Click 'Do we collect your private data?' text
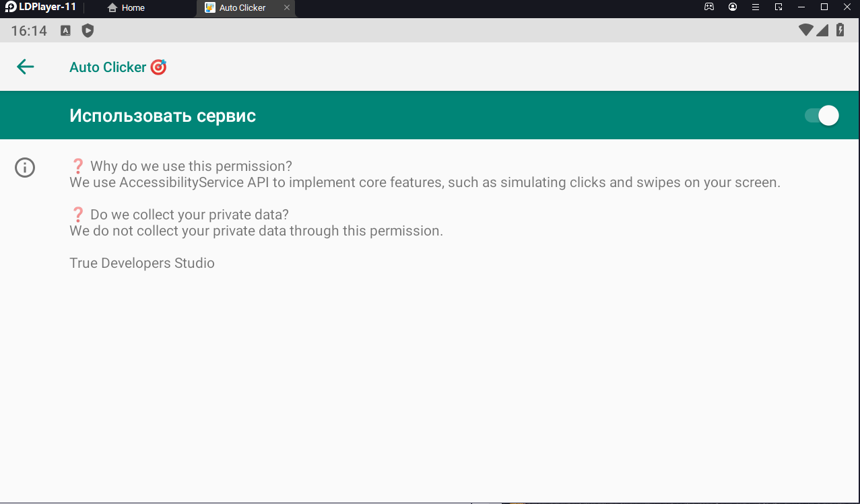The height and width of the screenshot is (504, 860). (189, 215)
